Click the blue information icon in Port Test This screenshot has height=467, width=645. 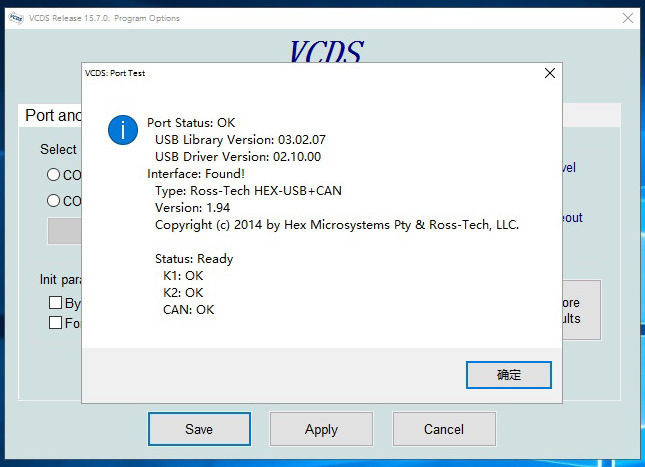[x=123, y=130]
